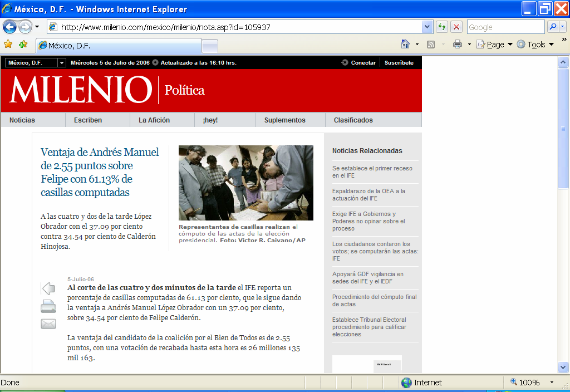The image size is (570, 392).
Task: Select the México, D.F. browser tab
Action: pyautogui.click(x=119, y=46)
